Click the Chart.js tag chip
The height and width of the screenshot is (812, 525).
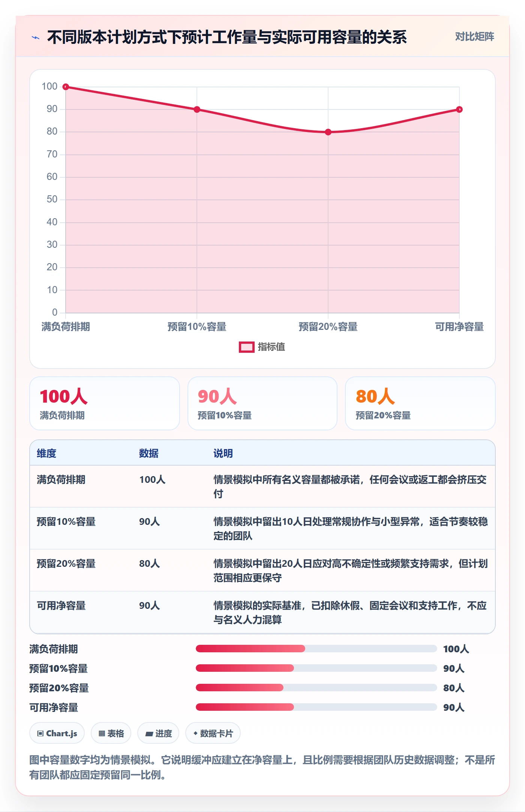[57, 733]
